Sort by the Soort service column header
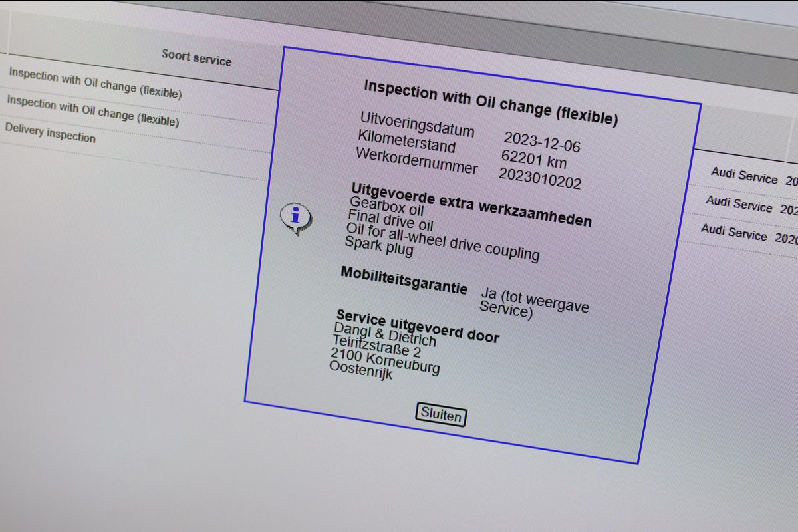 tap(196, 57)
